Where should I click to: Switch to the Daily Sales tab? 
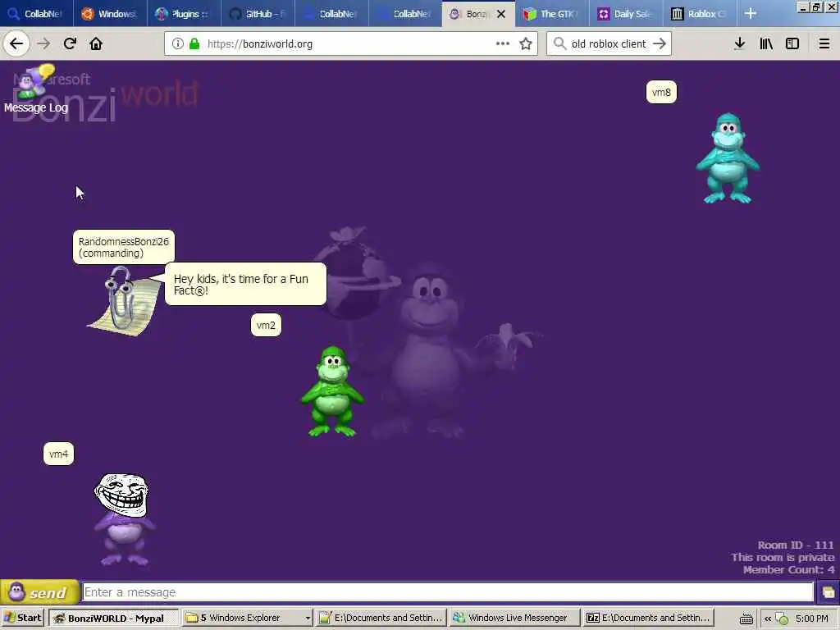point(626,14)
